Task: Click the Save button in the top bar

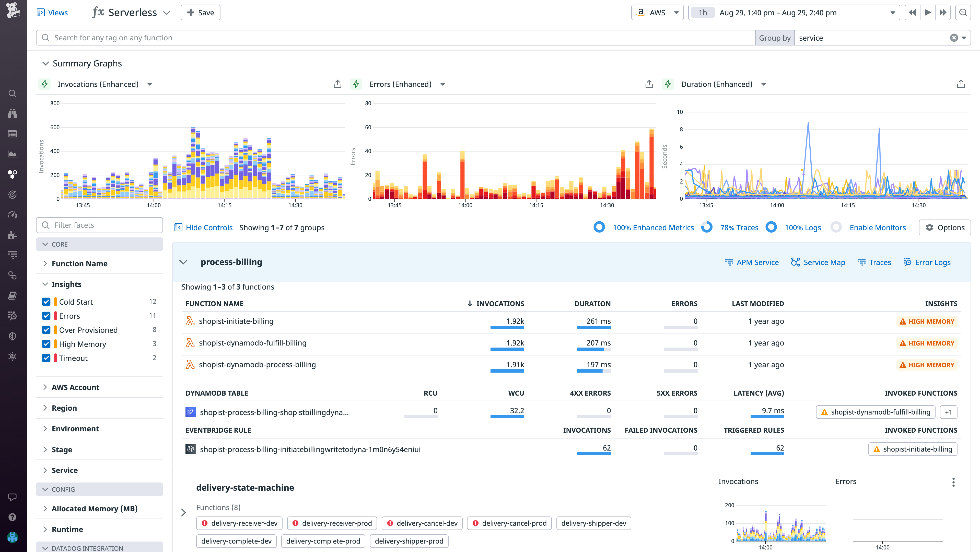Action: (200, 12)
